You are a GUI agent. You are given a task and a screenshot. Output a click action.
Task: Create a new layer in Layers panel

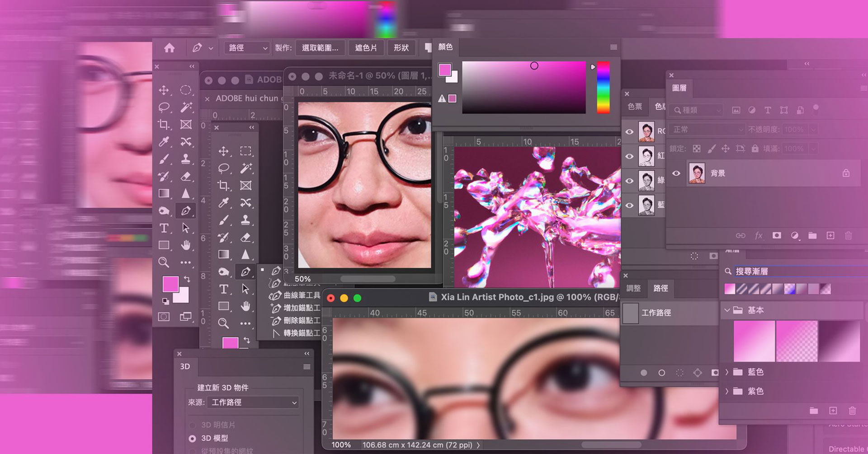pos(830,235)
